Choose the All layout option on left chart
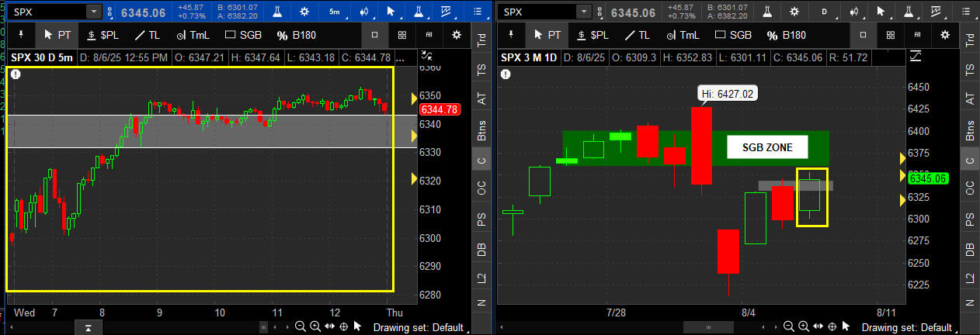This screenshot has width=980, height=335. click(429, 35)
